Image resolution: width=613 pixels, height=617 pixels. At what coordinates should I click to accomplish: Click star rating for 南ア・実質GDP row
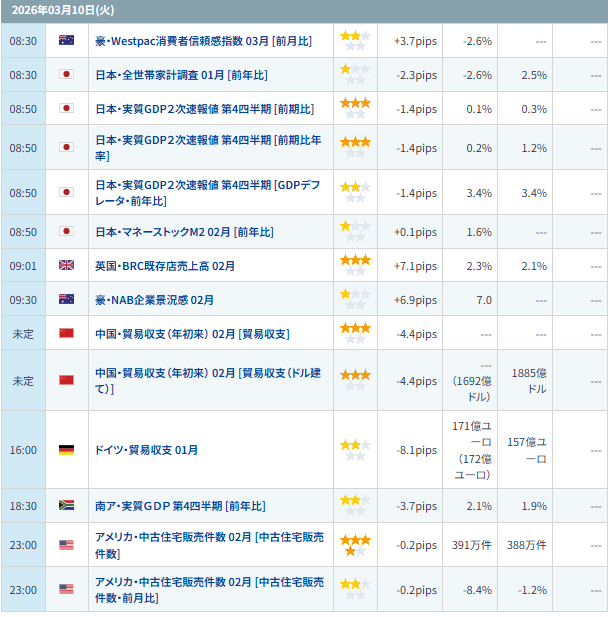pos(355,506)
